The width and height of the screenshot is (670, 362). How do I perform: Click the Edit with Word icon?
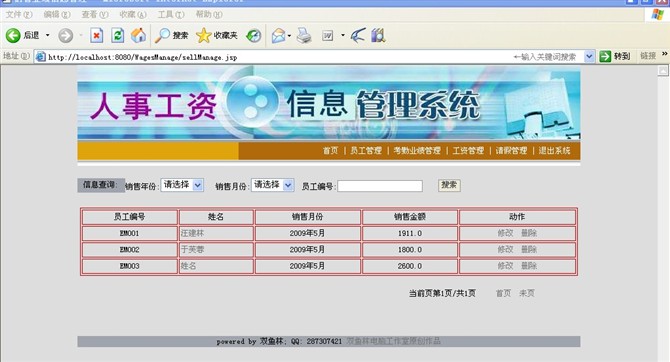click(327, 35)
